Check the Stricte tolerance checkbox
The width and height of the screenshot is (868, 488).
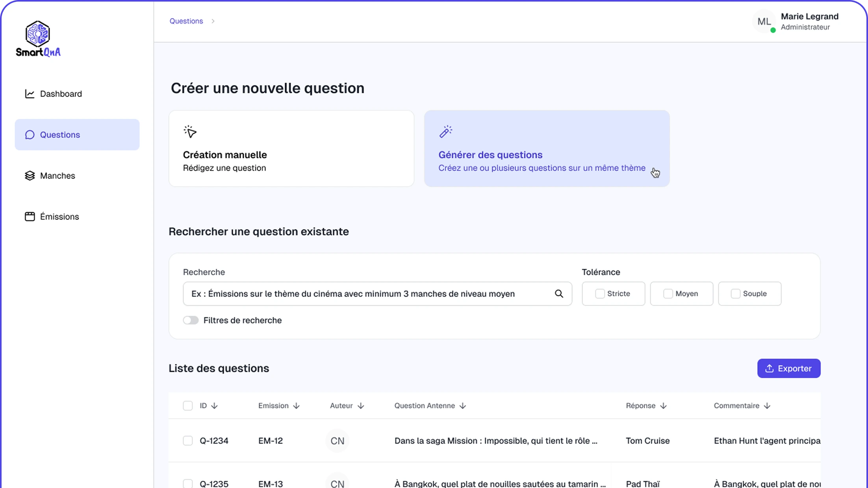pos(599,294)
